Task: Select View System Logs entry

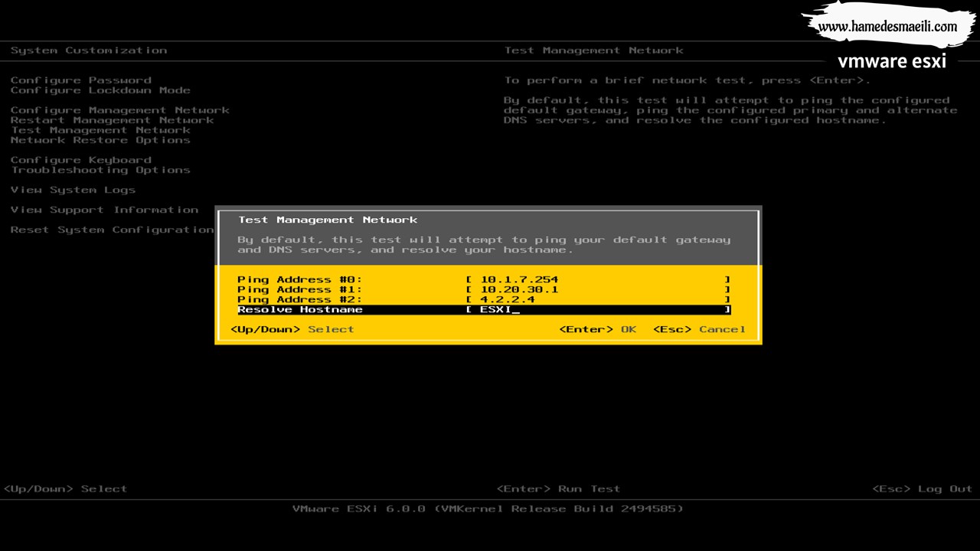Action: click(73, 189)
